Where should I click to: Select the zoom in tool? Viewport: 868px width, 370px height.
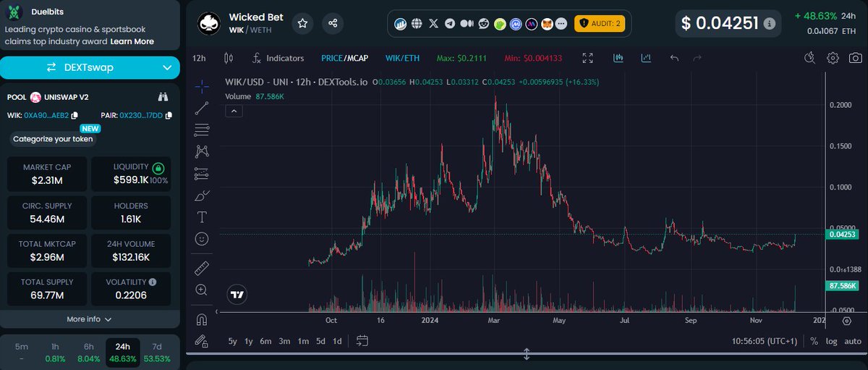pyautogui.click(x=202, y=290)
